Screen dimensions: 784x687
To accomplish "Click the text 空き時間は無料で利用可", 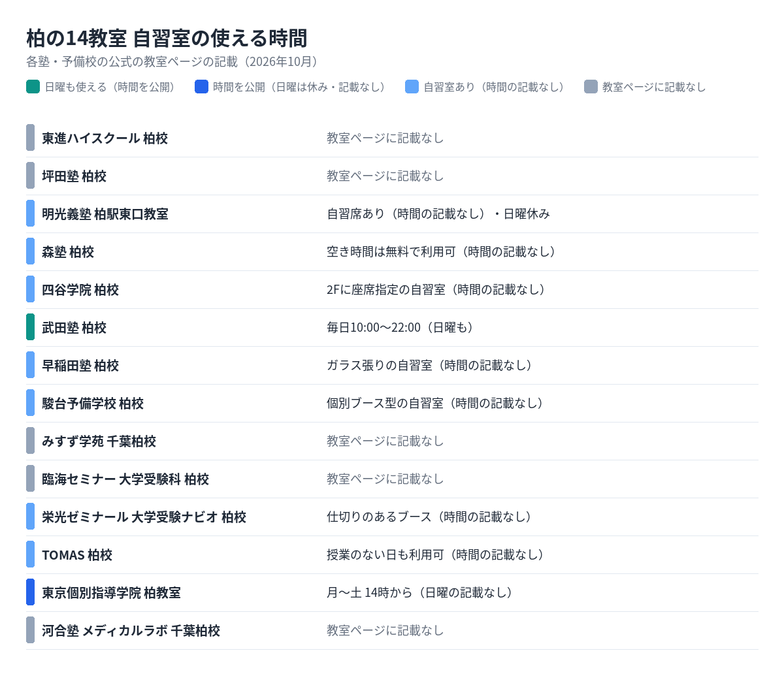I will [x=391, y=251].
